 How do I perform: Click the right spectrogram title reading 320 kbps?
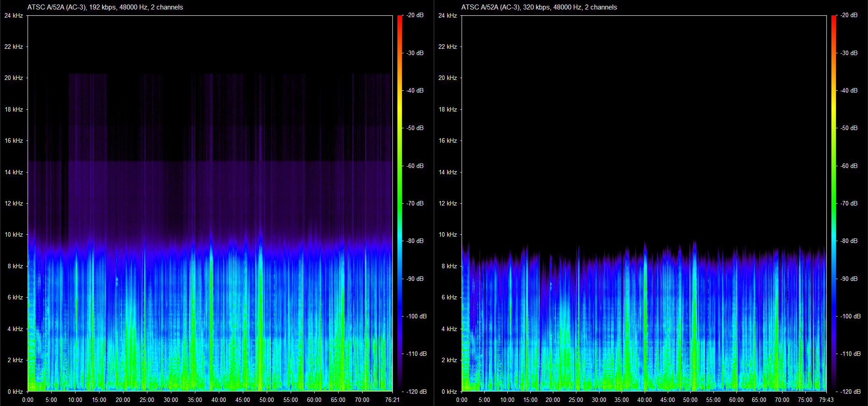pyautogui.click(x=539, y=7)
